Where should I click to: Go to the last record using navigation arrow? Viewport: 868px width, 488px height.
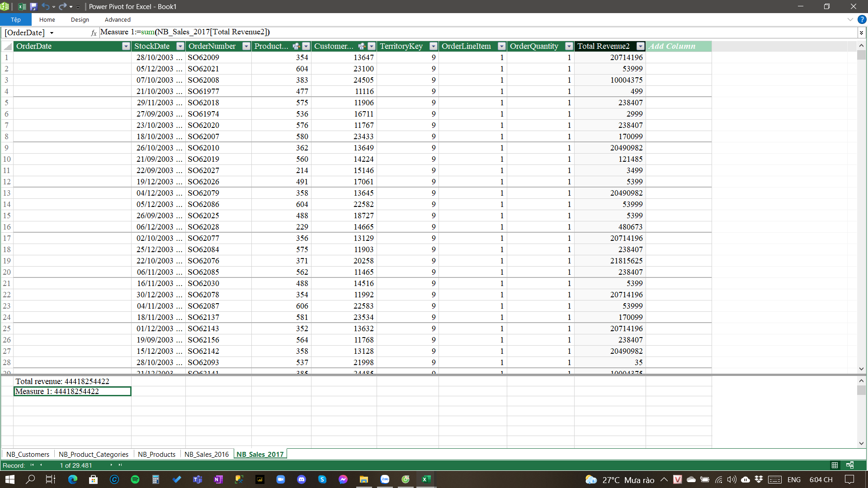pos(120,465)
